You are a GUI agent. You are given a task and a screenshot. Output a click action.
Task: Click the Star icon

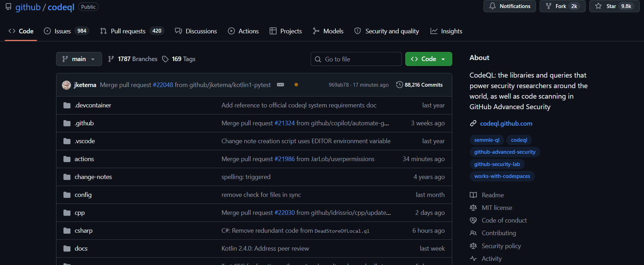(x=598, y=6)
